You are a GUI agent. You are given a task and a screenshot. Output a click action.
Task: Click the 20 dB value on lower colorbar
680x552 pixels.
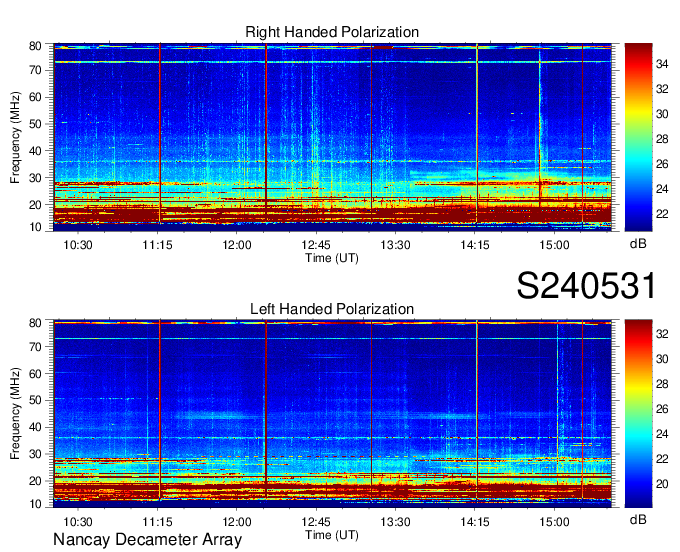[662, 484]
